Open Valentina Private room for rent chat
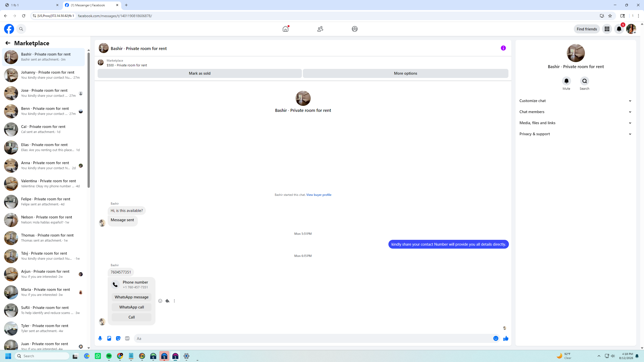 (x=43, y=184)
